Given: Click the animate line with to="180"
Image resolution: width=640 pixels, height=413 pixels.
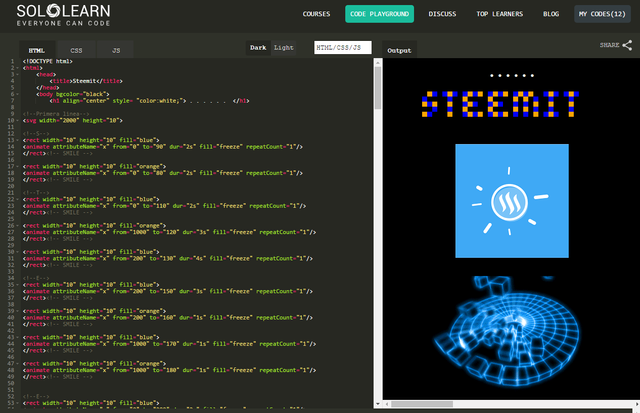Looking at the screenshot, I should (x=169, y=371).
